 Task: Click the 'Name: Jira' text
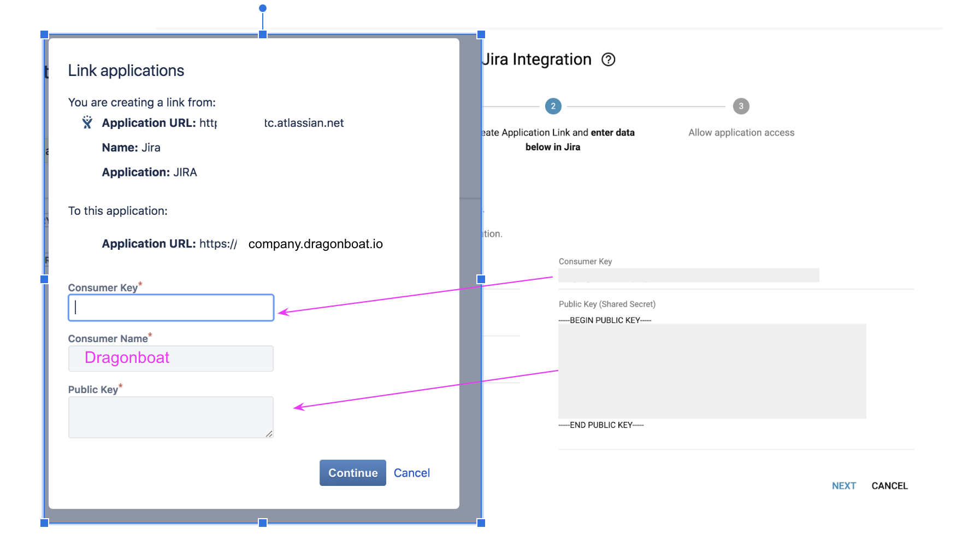click(131, 148)
